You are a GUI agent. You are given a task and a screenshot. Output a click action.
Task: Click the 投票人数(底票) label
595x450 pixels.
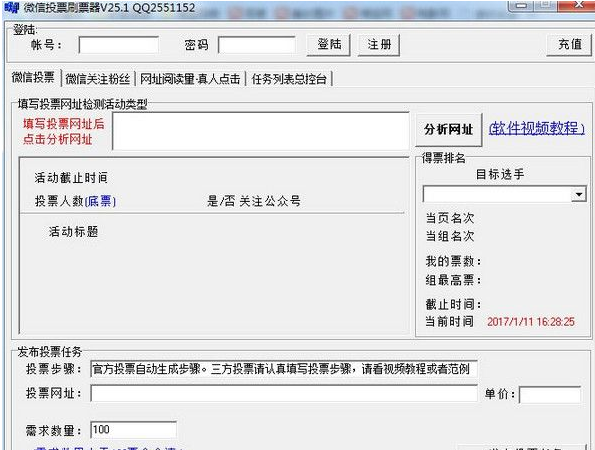click(x=75, y=201)
